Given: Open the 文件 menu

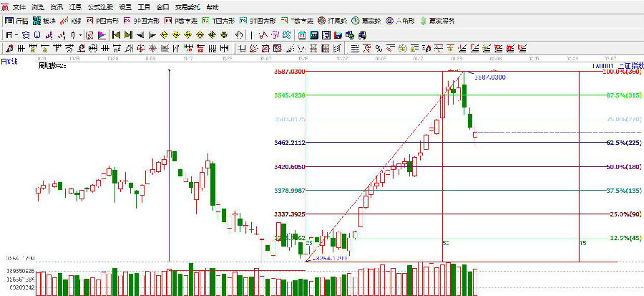Looking at the screenshot, I should pos(19,6).
